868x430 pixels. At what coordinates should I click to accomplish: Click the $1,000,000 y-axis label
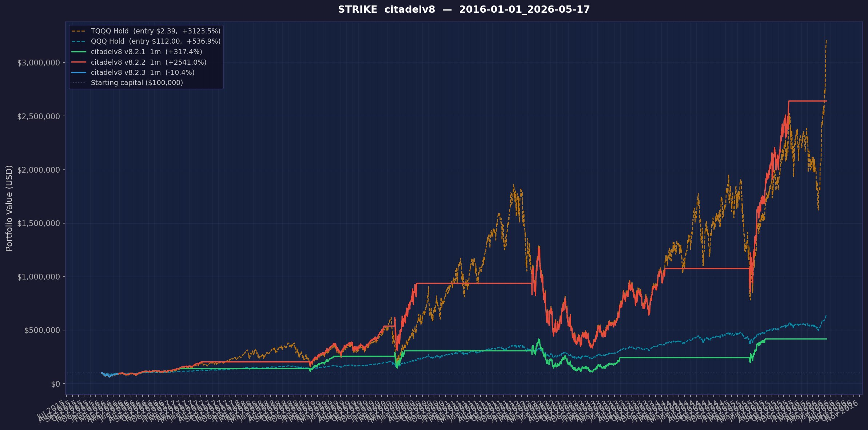tap(39, 277)
